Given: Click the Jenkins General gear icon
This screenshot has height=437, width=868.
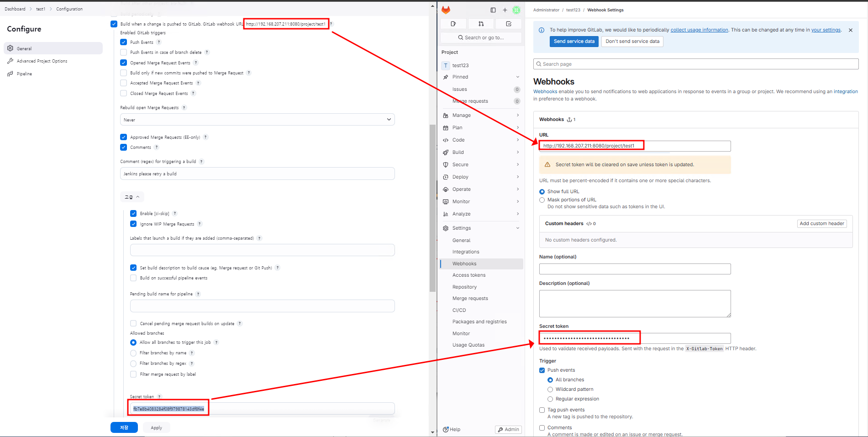Looking at the screenshot, I should (11, 48).
